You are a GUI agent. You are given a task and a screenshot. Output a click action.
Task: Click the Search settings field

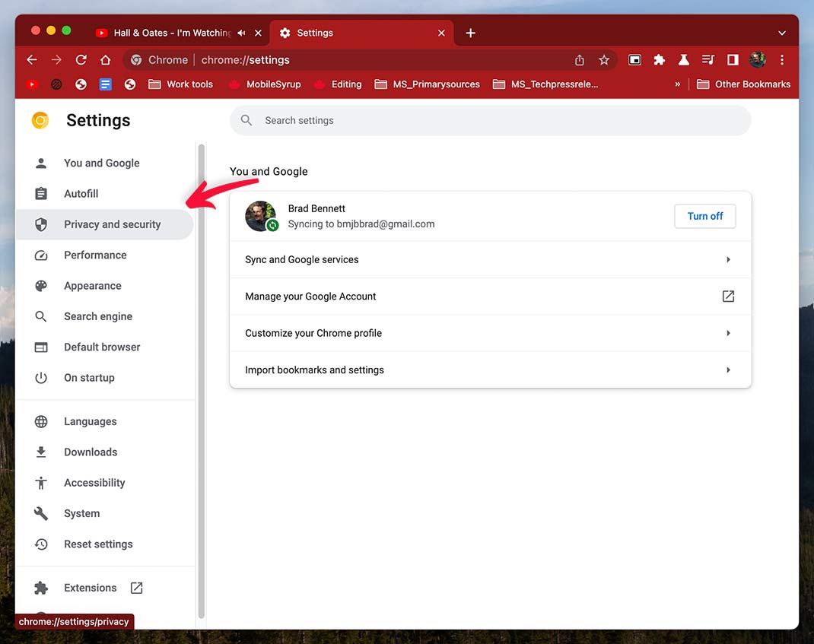(x=490, y=120)
